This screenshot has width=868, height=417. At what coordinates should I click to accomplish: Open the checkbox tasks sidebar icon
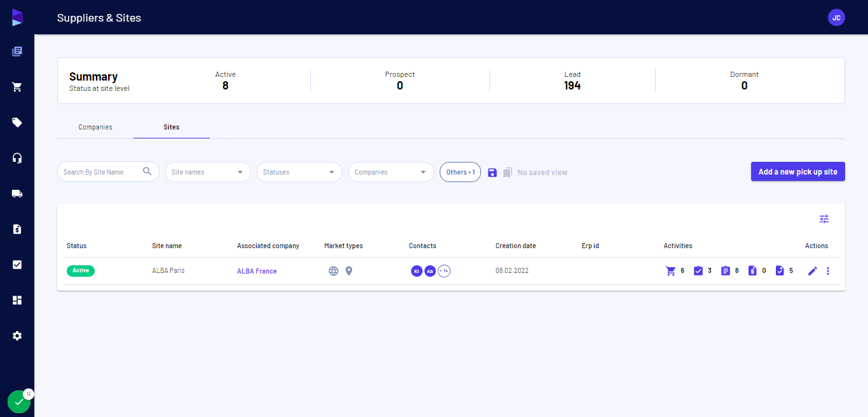17,265
